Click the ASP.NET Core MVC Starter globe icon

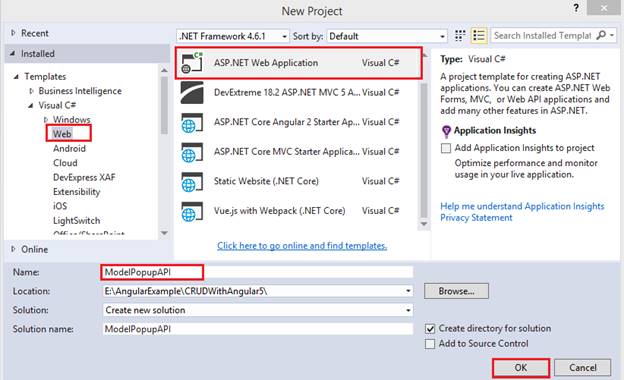pyautogui.click(x=192, y=152)
